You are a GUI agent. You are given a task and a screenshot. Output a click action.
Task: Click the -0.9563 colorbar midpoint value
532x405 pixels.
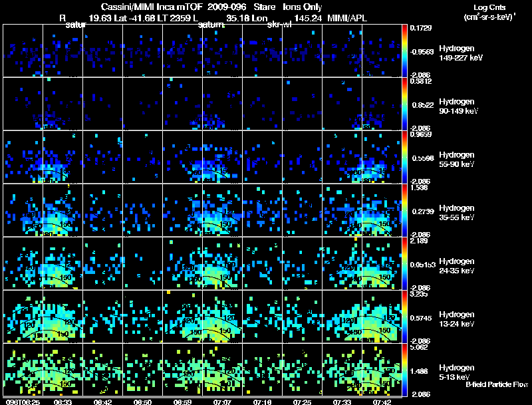point(422,52)
